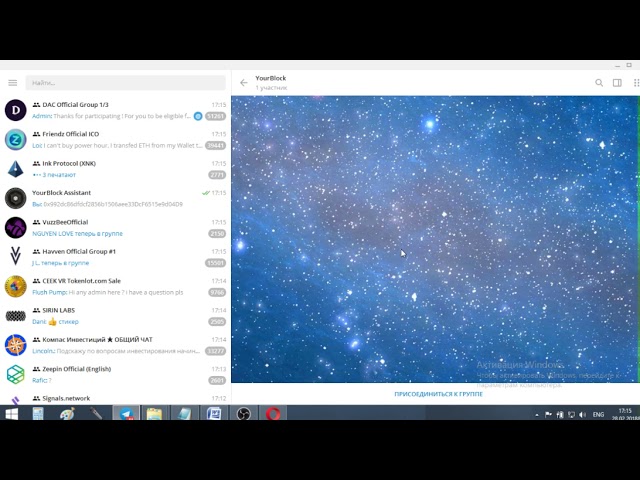This screenshot has width=640, height=480.
Task: Join the group via bottom link
Action: [x=438, y=394]
